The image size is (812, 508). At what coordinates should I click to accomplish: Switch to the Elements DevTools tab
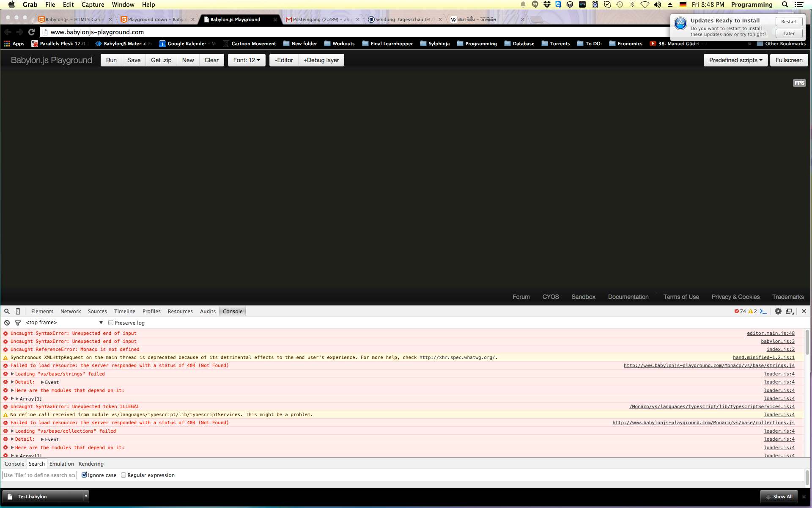pos(42,311)
